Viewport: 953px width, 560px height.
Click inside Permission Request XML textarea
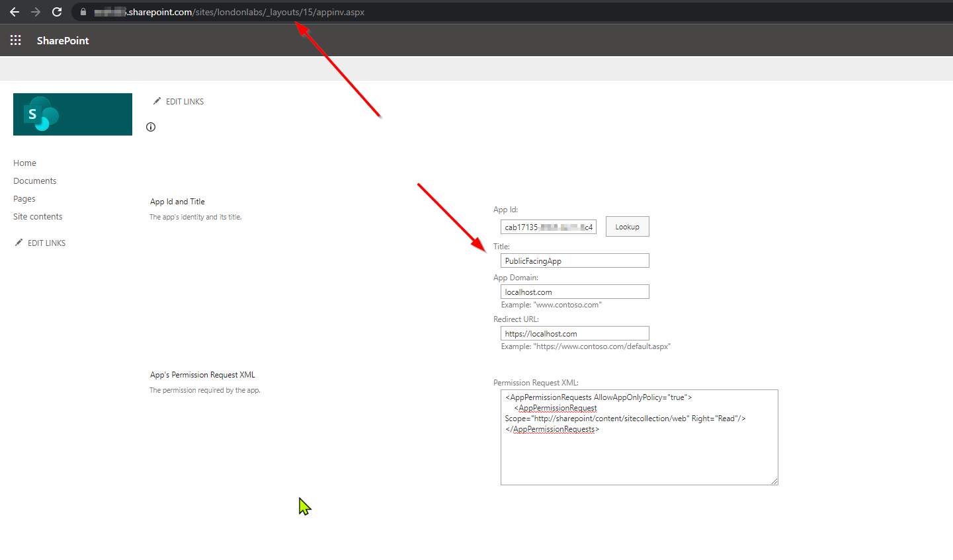[x=639, y=437]
